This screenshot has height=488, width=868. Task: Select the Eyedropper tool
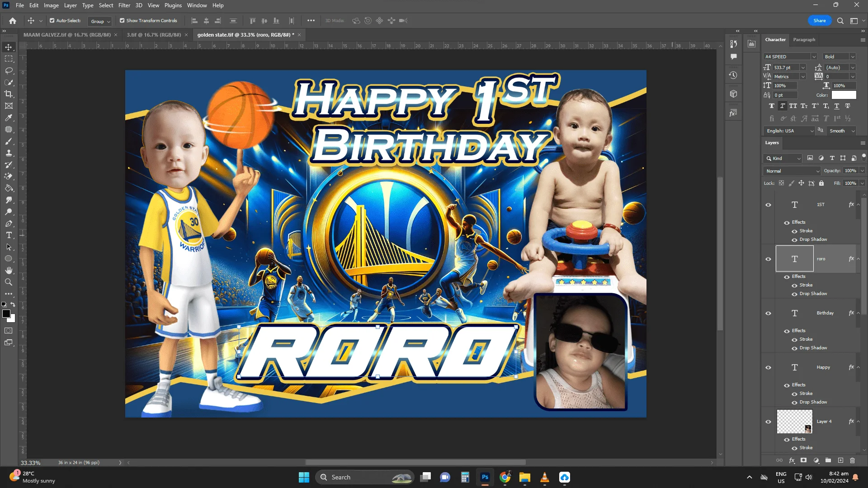click(9, 117)
